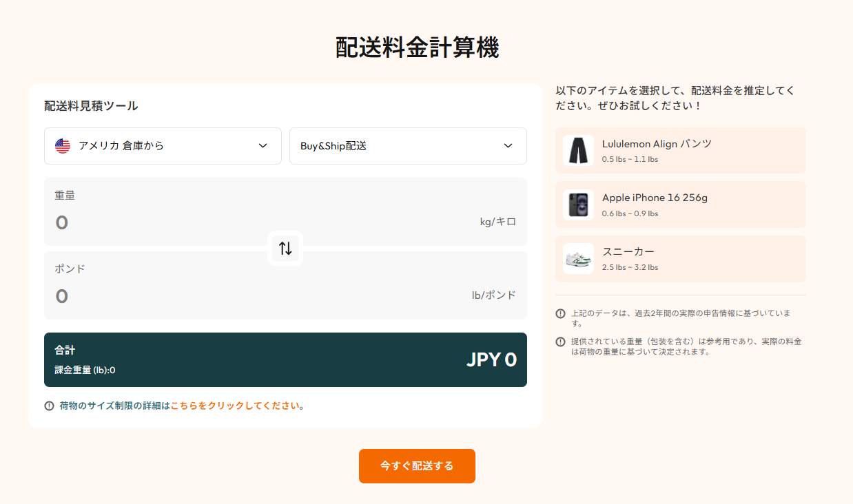853x504 pixels.
Task: Select the Lululemon Align パンツ item
Action: [x=680, y=151]
